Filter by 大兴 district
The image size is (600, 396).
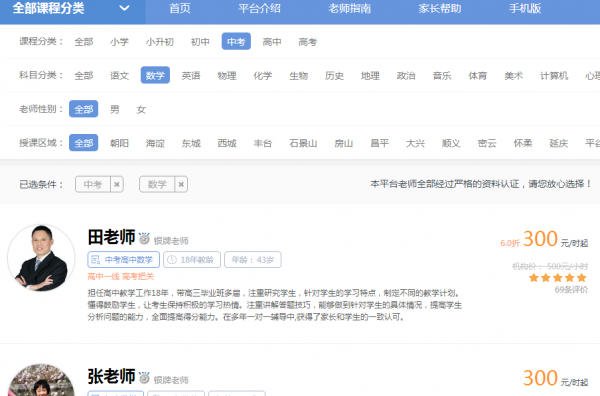pyautogui.click(x=415, y=143)
